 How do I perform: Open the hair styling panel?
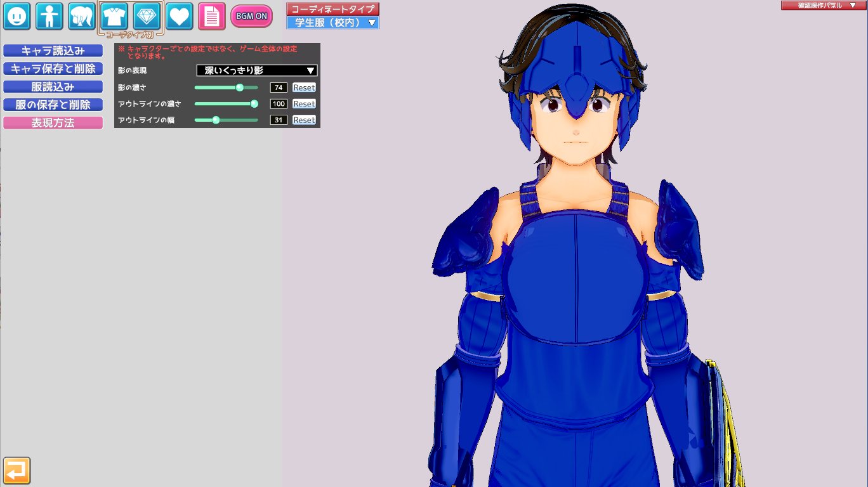tap(82, 16)
